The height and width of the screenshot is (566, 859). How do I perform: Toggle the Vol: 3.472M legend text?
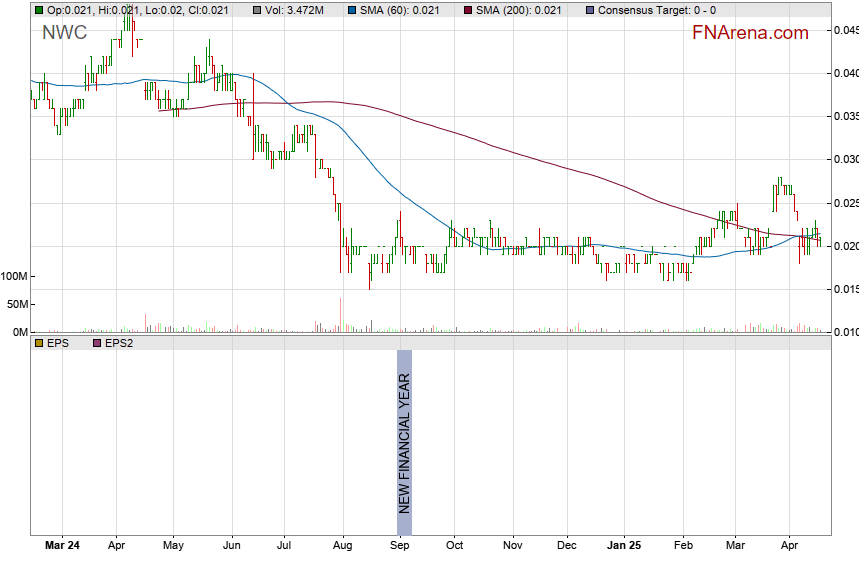click(296, 10)
